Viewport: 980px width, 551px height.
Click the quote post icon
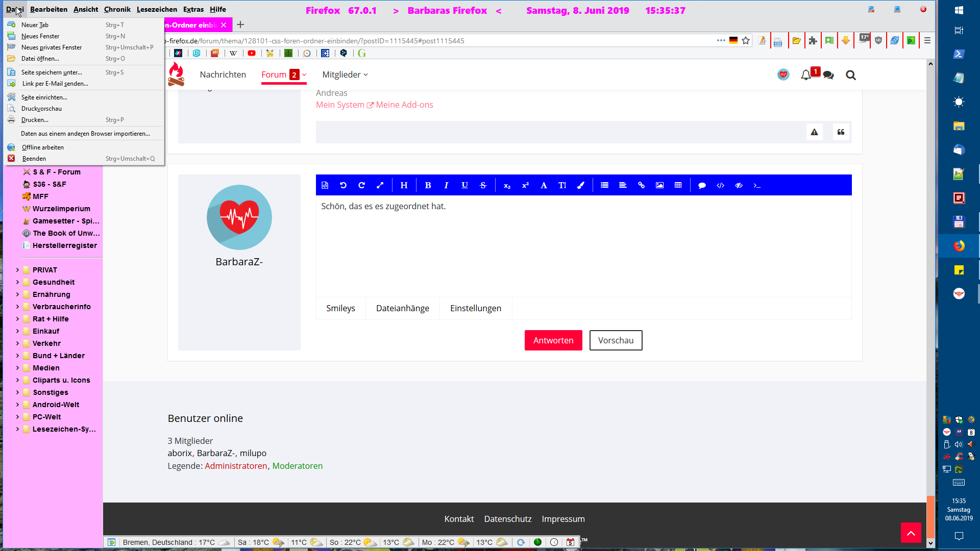click(x=841, y=132)
